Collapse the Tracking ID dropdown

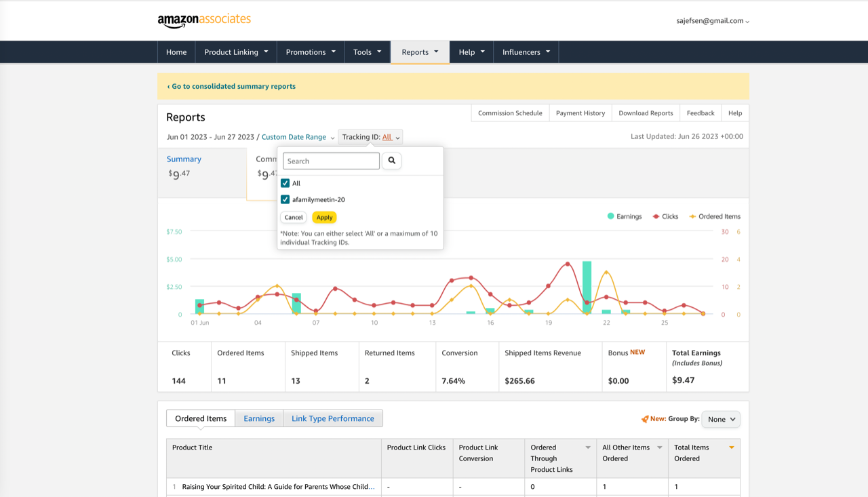pyautogui.click(x=371, y=137)
